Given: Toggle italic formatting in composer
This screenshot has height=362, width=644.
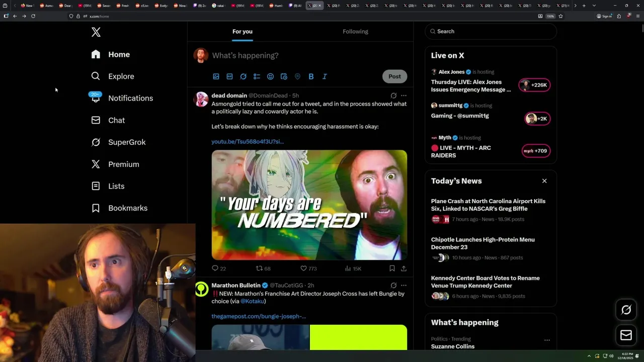Looking at the screenshot, I should pyautogui.click(x=325, y=76).
